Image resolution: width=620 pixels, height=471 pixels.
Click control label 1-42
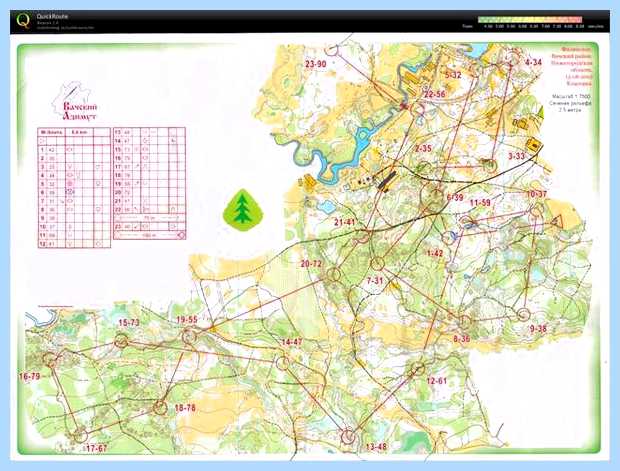[435, 253]
